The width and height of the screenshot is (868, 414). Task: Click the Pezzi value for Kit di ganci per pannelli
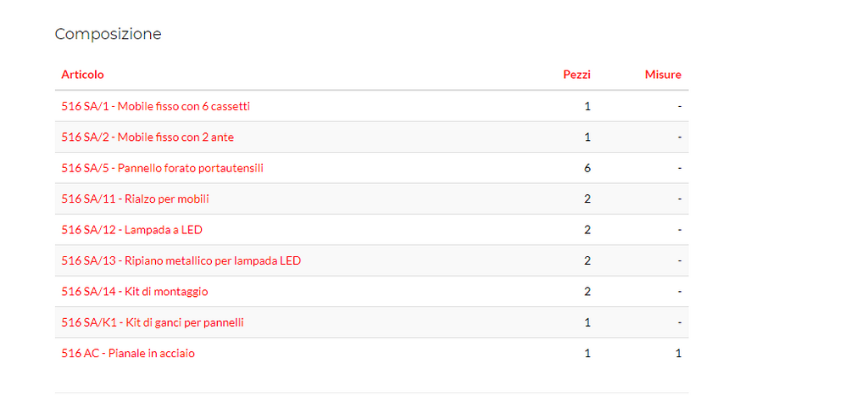pos(587,322)
